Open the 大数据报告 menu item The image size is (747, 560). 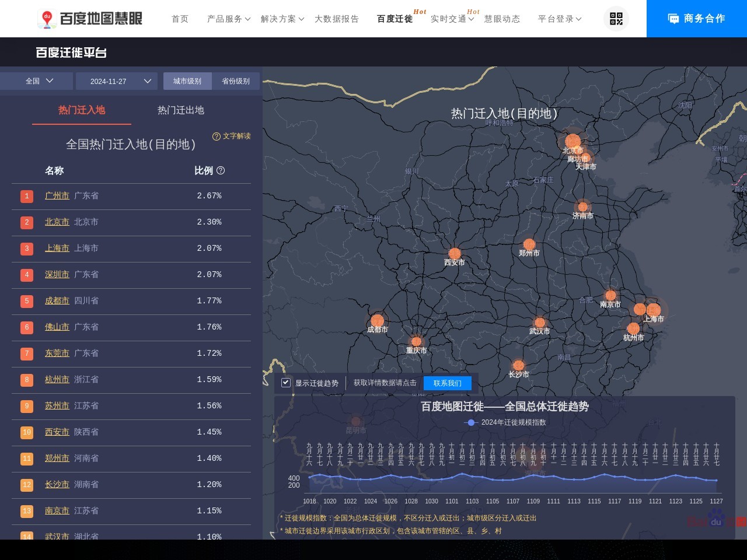337,19
